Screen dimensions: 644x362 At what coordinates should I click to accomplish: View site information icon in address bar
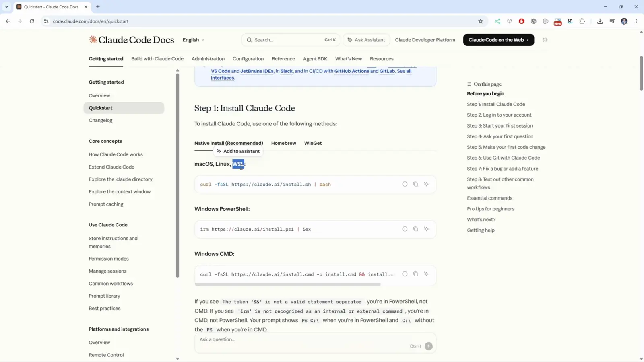coord(46,21)
